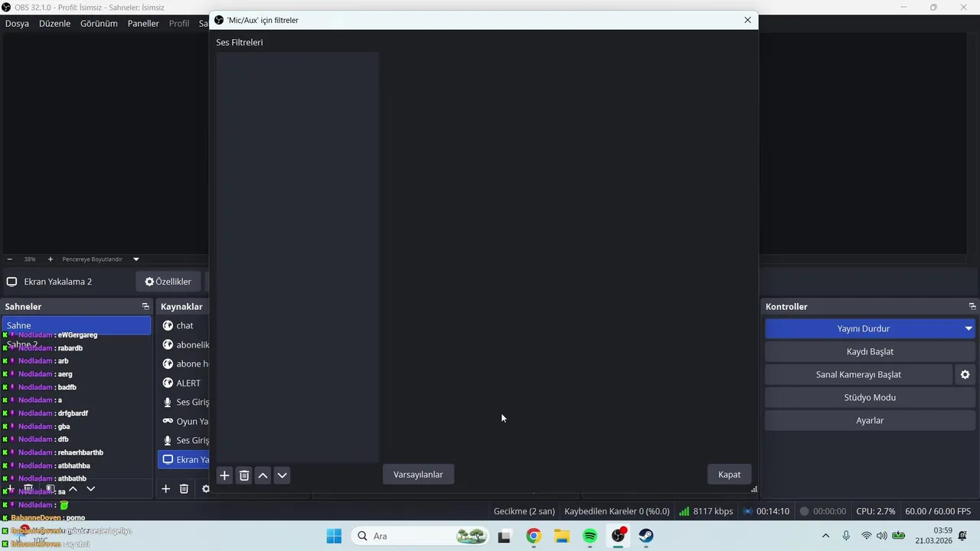Zoom in the preview with the plus icon
980x551 pixels.
51,259
